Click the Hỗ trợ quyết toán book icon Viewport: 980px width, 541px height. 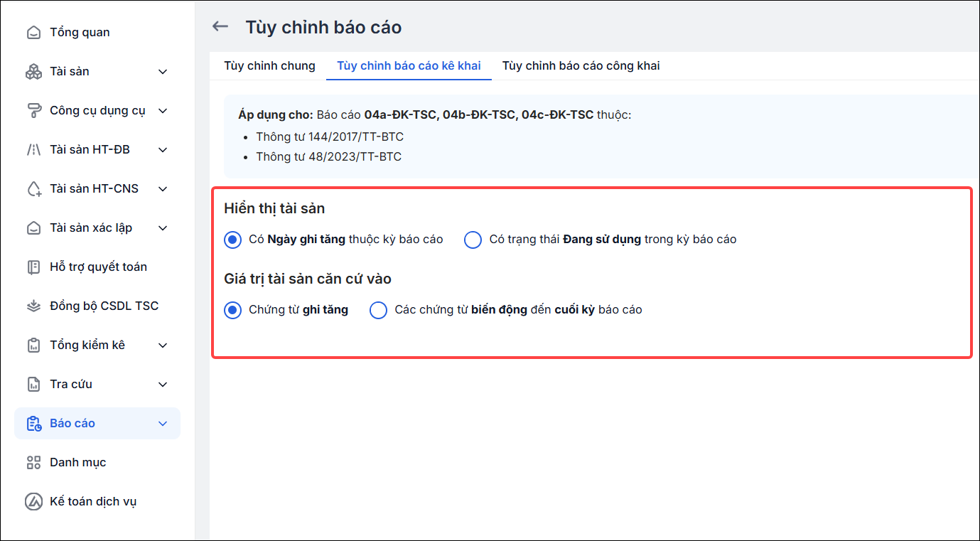click(x=33, y=267)
